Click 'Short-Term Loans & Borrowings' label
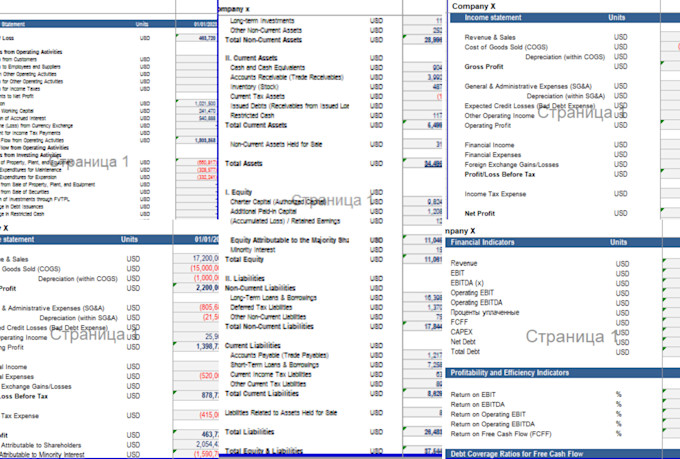Image resolution: width=680 pixels, height=459 pixels. point(274,365)
